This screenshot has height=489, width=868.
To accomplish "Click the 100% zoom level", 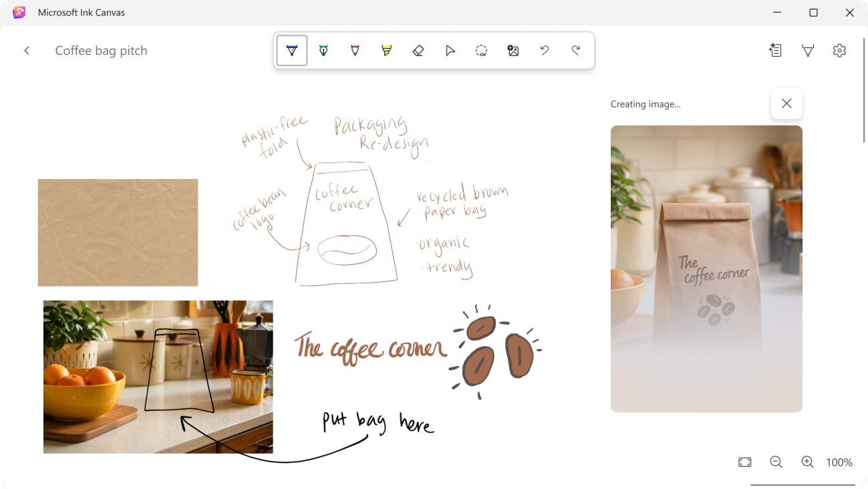I will tap(839, 462).
